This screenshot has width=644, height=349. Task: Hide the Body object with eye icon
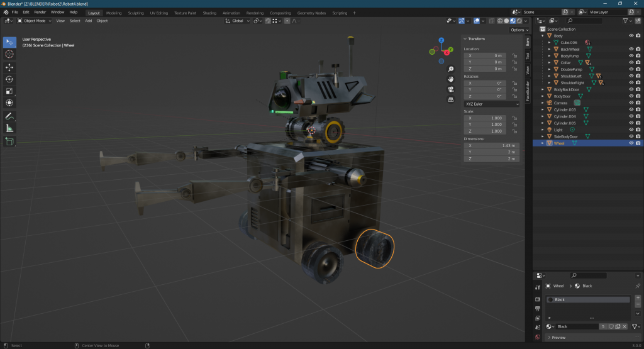[631, 36]
